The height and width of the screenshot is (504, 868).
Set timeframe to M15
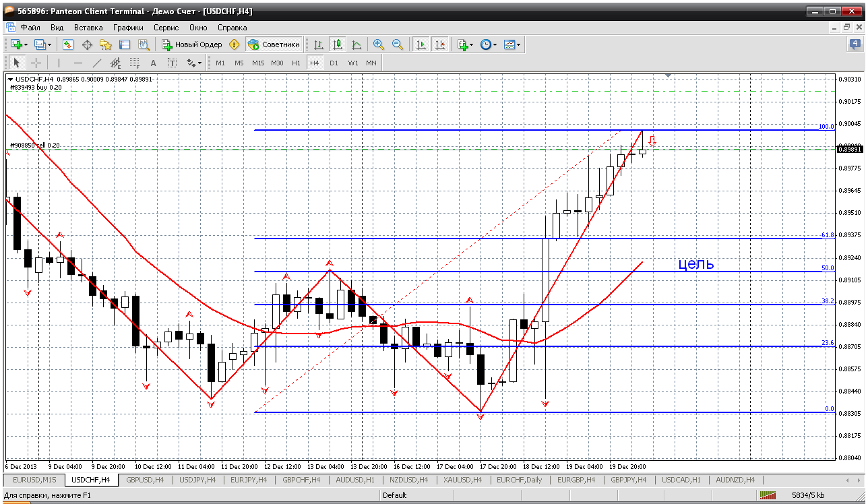pyautogui.click(x=258, y=63)
